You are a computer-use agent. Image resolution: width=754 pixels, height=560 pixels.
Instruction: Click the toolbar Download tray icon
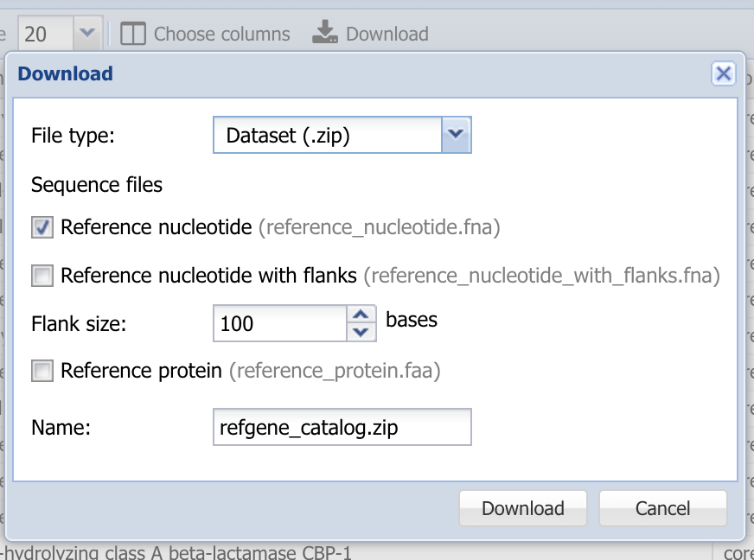(324, 32)
